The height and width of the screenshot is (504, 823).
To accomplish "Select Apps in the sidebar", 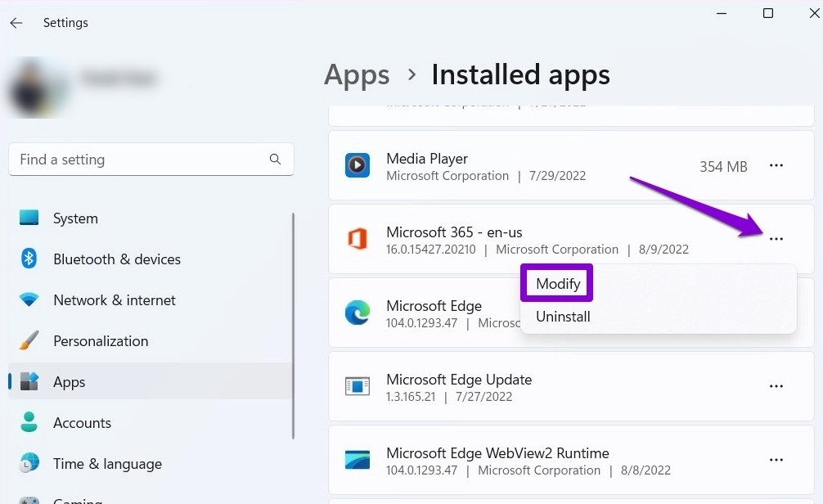I will click(150, 382).
